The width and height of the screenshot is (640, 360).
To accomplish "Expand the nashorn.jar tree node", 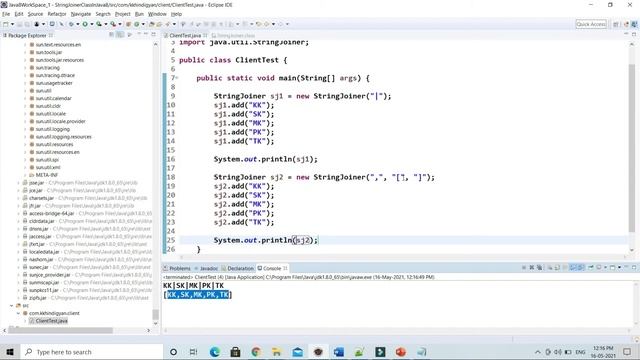I will pyautogui.click(x=18, y=260).
